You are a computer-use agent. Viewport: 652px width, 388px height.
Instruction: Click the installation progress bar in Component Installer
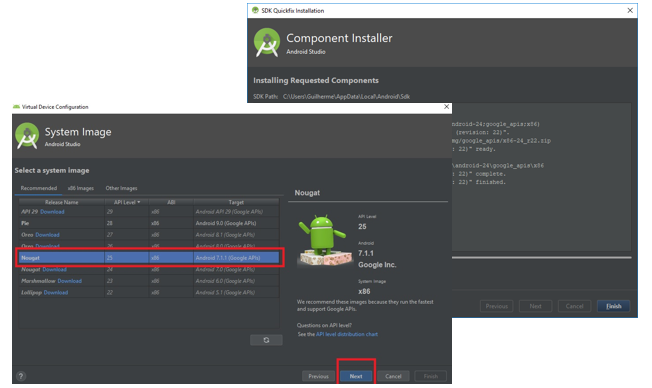(541, 258)
